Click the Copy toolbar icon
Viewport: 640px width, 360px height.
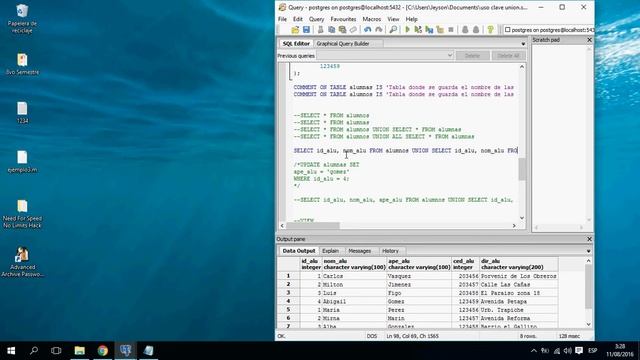[331, 30]
